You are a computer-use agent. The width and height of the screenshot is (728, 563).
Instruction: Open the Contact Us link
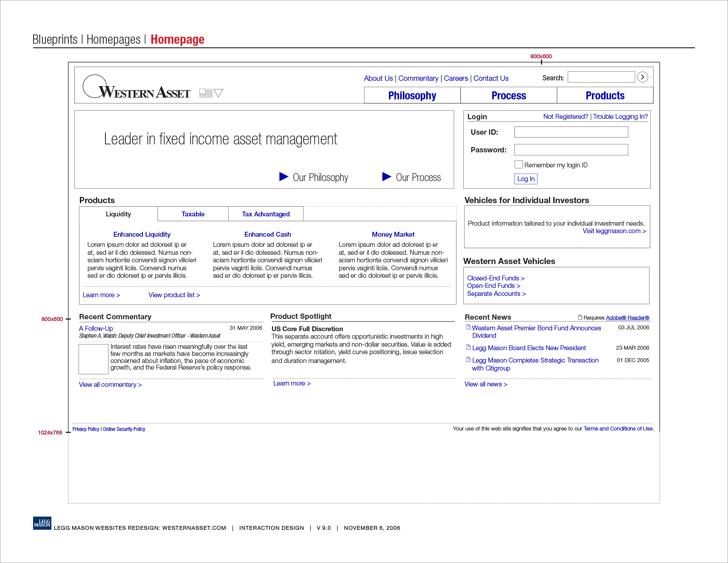[x=491, y=78]
